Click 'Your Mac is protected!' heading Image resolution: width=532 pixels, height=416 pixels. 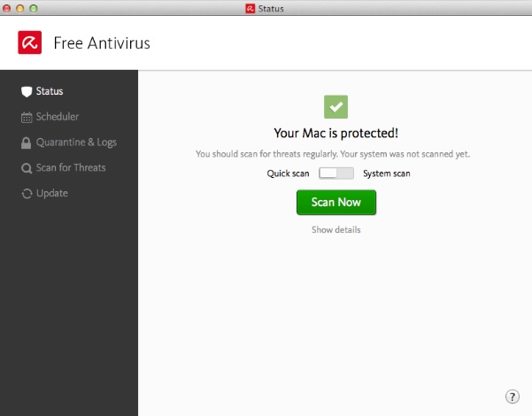(x=335, y=133)
